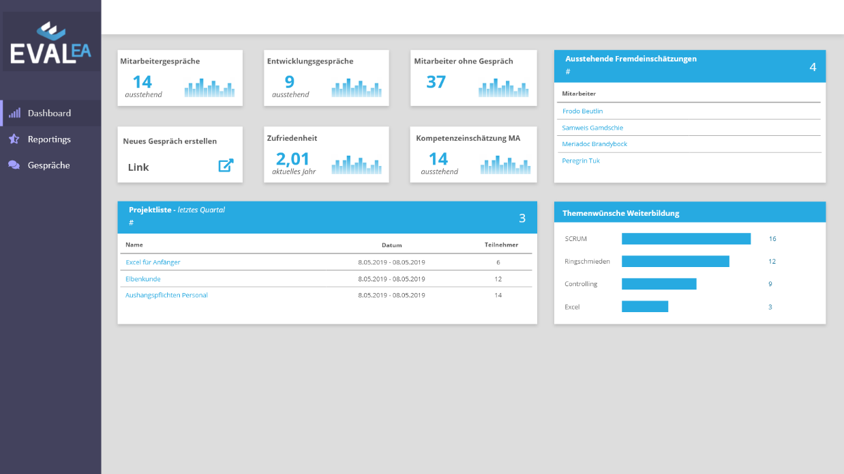Open the Dashboard menu item

(x=51, y=113)
